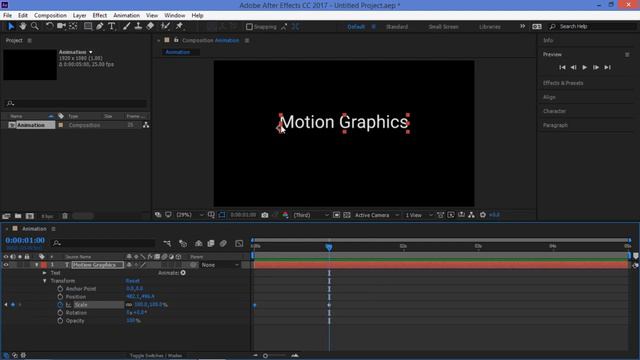This screenshot has height=360, width=640.
Task: Open the Effect menu
Action: pyautogui.click(x=100, y=16)
